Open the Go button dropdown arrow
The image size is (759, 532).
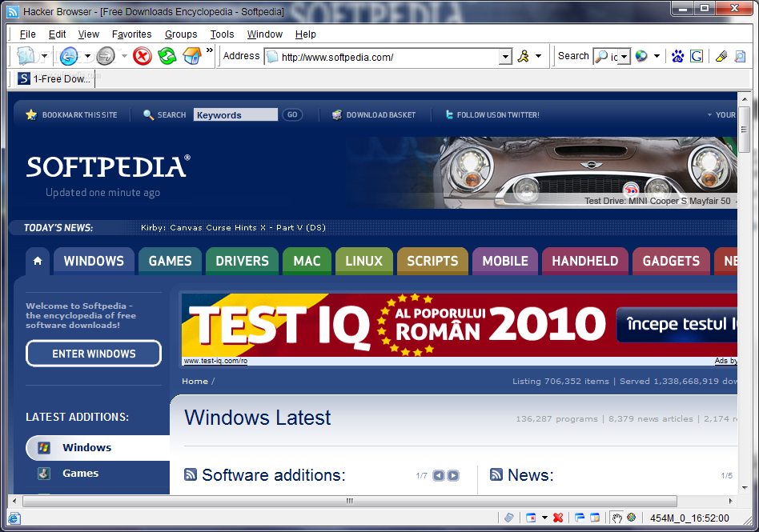pyautogui.click(x=538, y=56)
